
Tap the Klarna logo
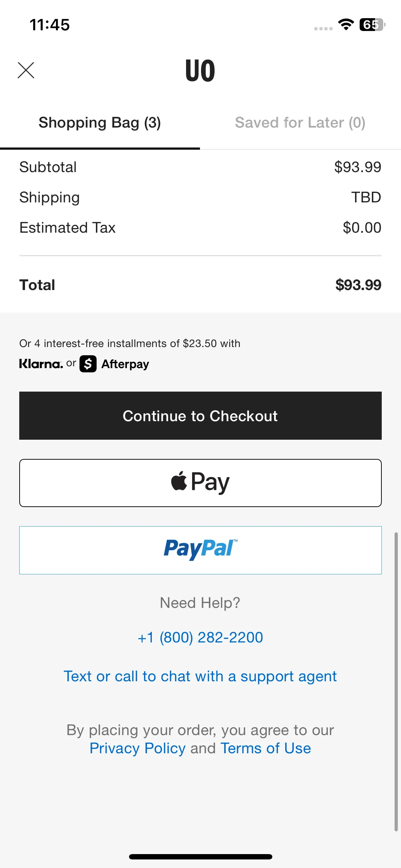(x=41, y=364)
